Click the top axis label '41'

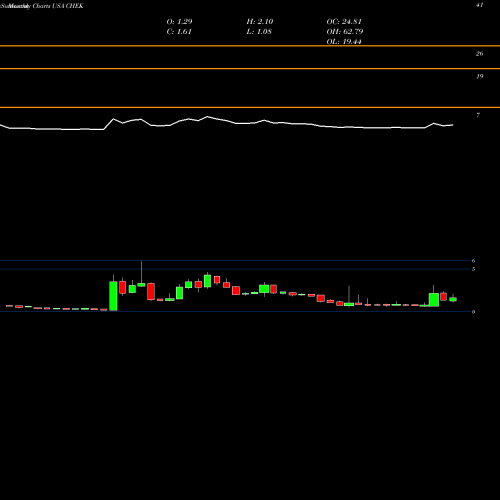(479, 5)
